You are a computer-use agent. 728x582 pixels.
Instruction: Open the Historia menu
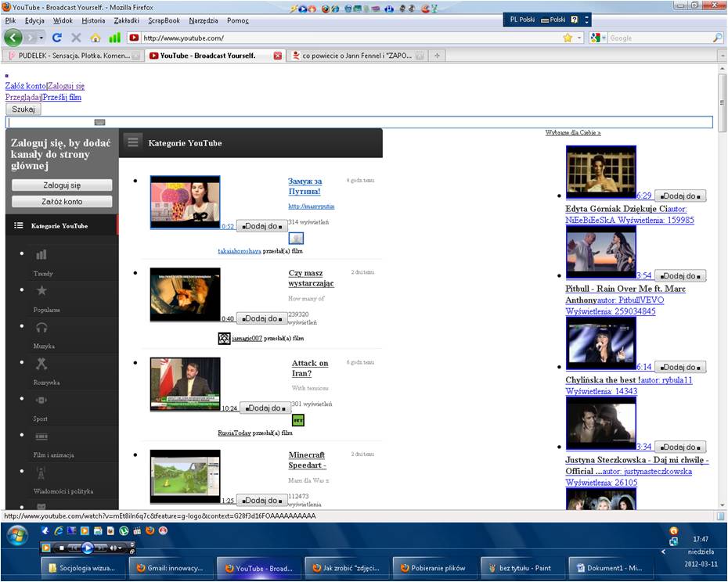click(x=93, y=20)
